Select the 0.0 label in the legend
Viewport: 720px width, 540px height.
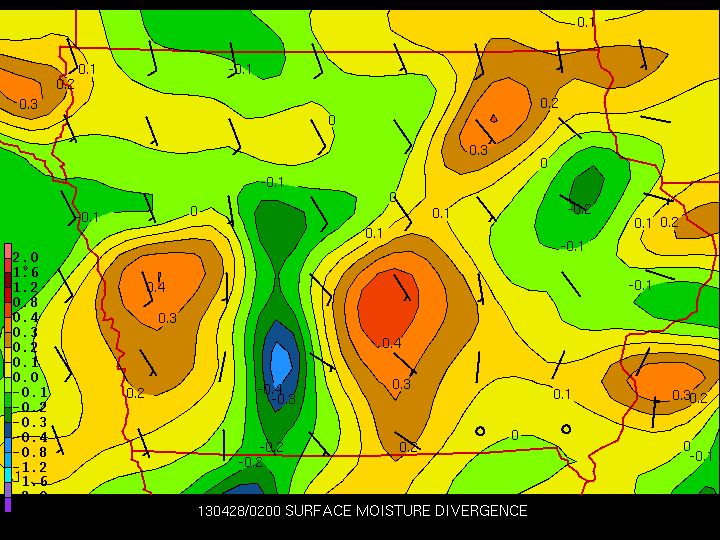(x=22, y=377)
